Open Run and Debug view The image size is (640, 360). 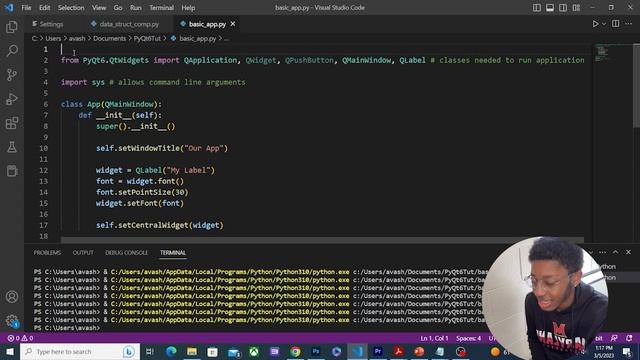(x=12, y=99)
